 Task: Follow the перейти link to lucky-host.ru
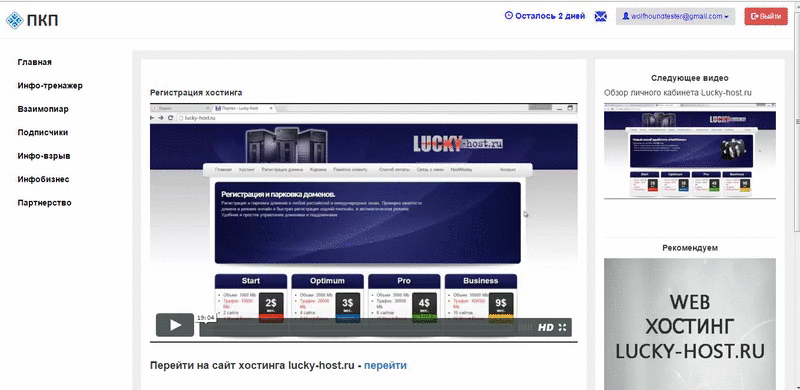(x=385, y=365)
